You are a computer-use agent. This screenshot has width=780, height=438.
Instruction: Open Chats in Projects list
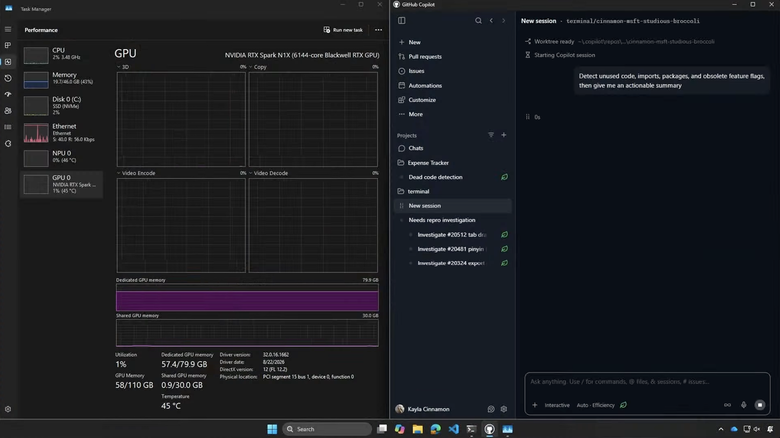pyautogui.click(x=453, y=148)
